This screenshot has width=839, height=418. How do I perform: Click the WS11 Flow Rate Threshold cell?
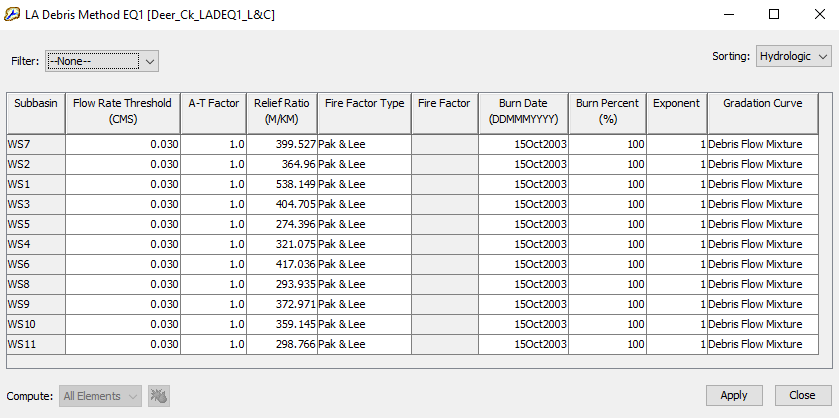(x=123, y=344)
